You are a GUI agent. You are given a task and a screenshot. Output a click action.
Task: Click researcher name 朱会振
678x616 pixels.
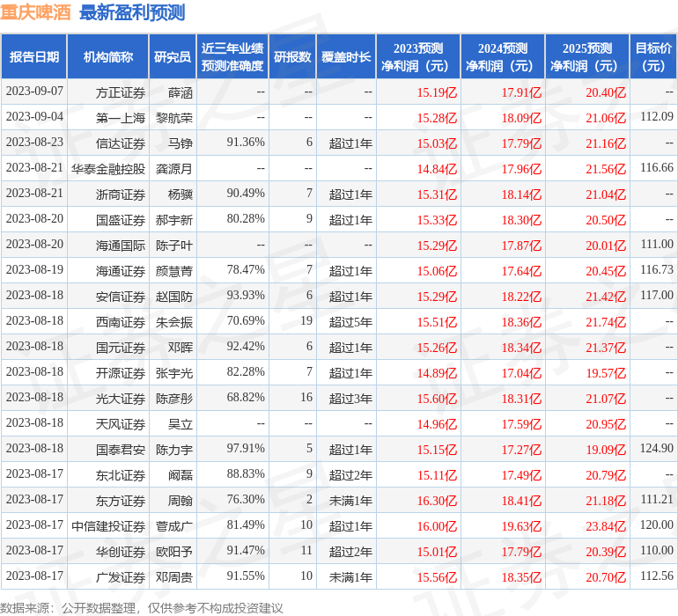pyautogui.click(x=174, y=322)
